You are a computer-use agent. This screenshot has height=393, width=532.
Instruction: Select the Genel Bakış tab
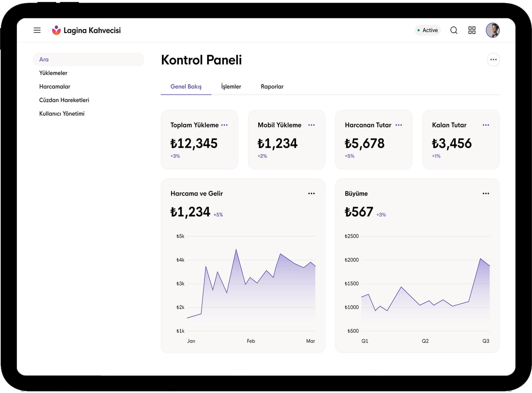(186, 87)
